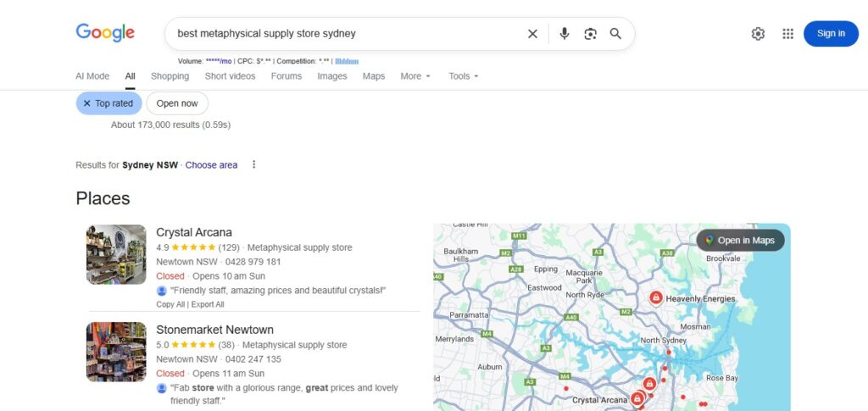Enable the Open now filter
Image resolution: width=868 pixels, height=411 pixels.
pos(177,103)
